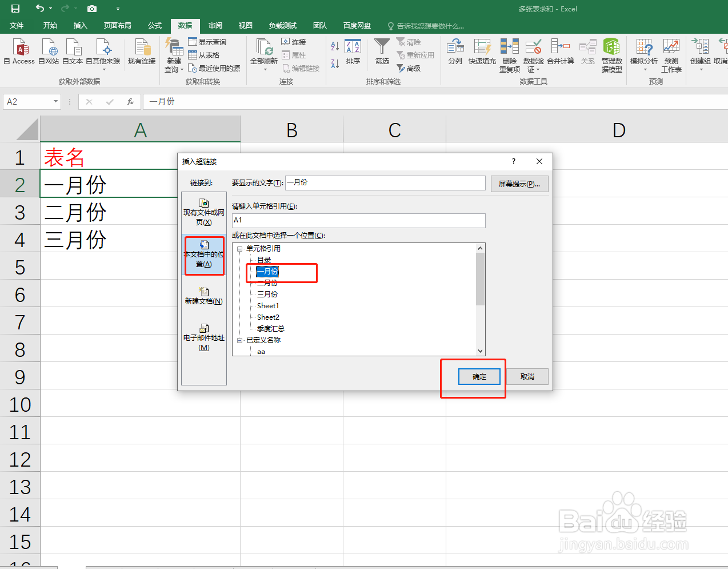Select Existing File or Web Page (现有文件或网页) link type
728x569 pixels.
pos(204,212)
